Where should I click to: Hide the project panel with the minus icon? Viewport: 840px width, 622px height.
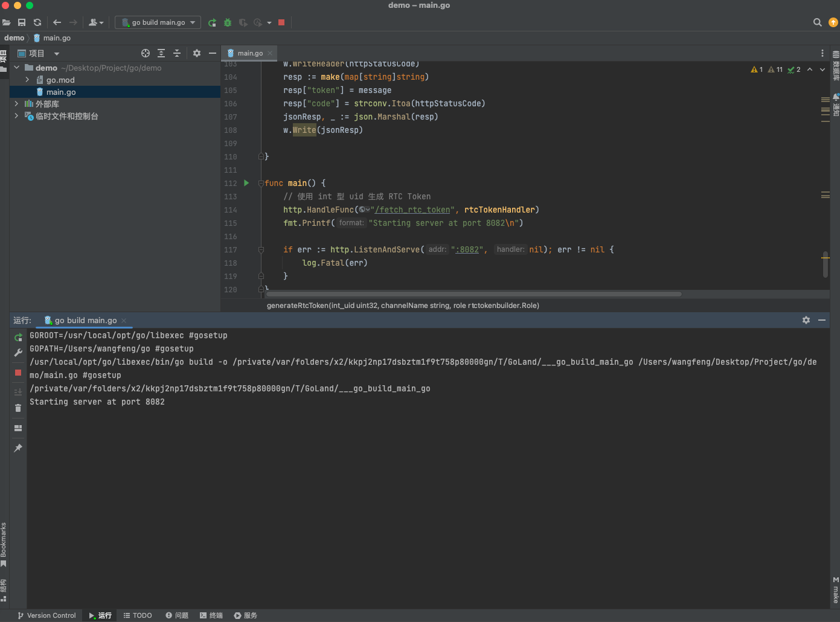pyautogui.click(x=213, y=53)
